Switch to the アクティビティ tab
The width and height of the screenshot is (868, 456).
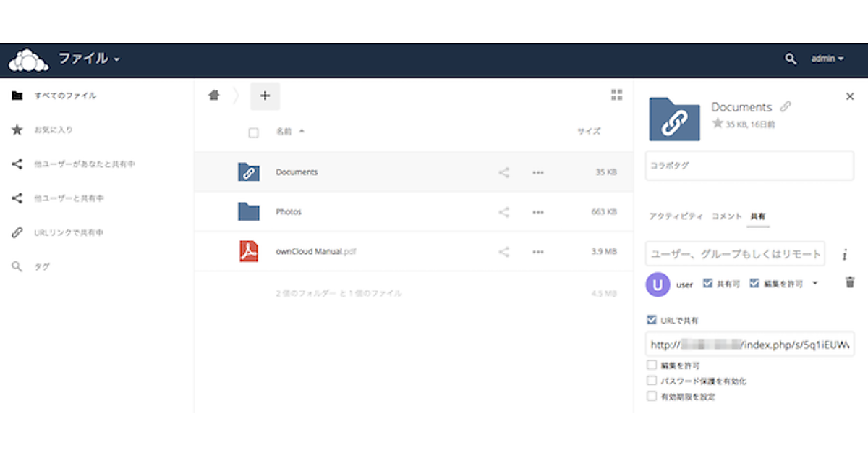click(676, 216)
